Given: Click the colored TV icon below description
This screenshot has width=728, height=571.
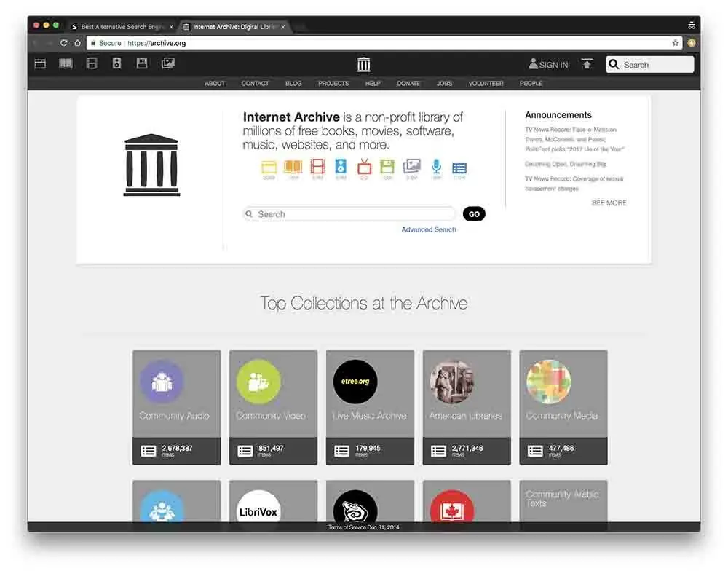Looking at the screenshot, I should click(364, 166).
